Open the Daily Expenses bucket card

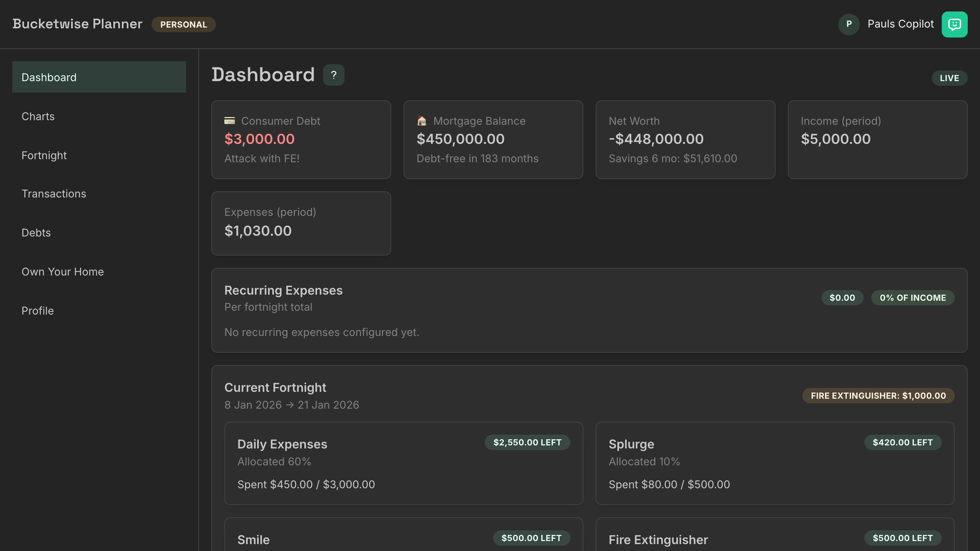click(x=403, y=463)
